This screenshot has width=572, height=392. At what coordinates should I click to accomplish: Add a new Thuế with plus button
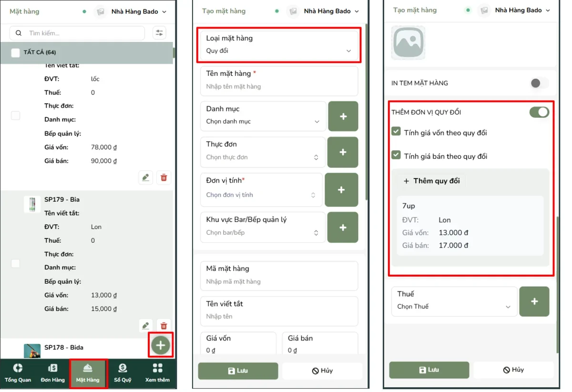pyautogui.click(x=534, y=301)
